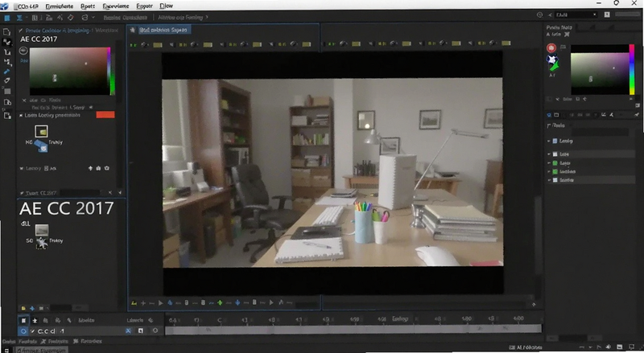
Task: Expand the lower green-labeled layer in right panel
Action: [549, 171]
